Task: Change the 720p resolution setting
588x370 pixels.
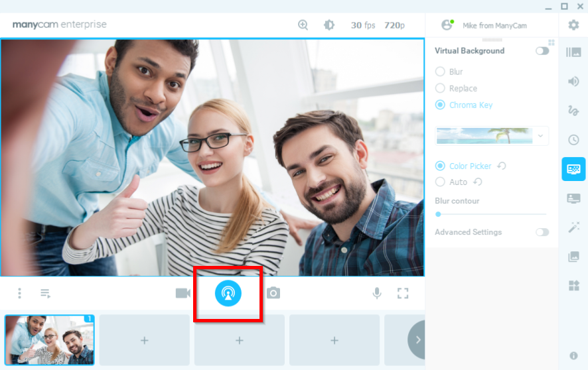Action: point(394,25)
